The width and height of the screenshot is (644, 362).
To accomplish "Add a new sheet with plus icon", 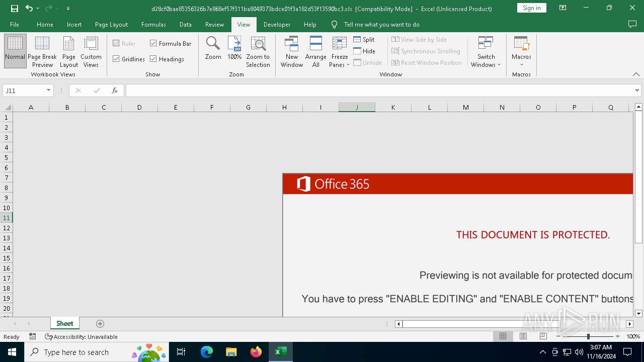I will click(100, 324).
